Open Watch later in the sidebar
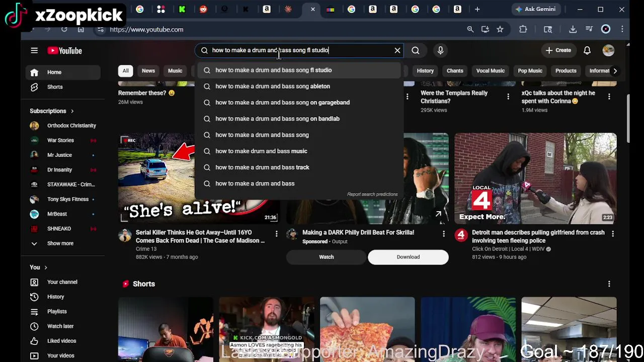Image resolution: width=644 pixels, height=362 pixels. click(x=63, y=326)
